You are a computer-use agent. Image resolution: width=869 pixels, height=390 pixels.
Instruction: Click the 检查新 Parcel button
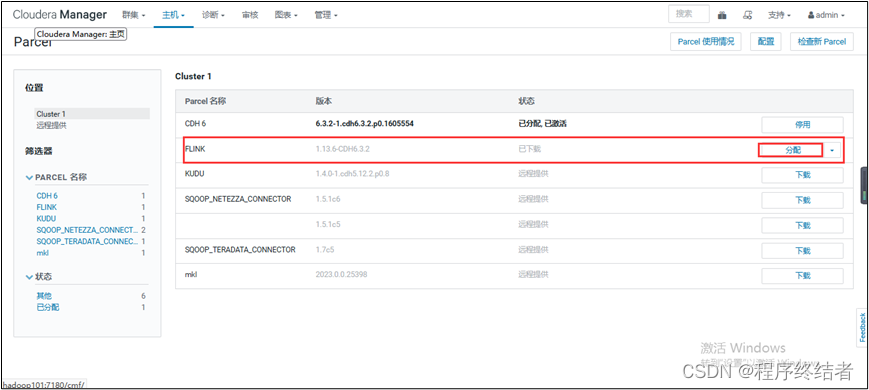pos(822,42)
